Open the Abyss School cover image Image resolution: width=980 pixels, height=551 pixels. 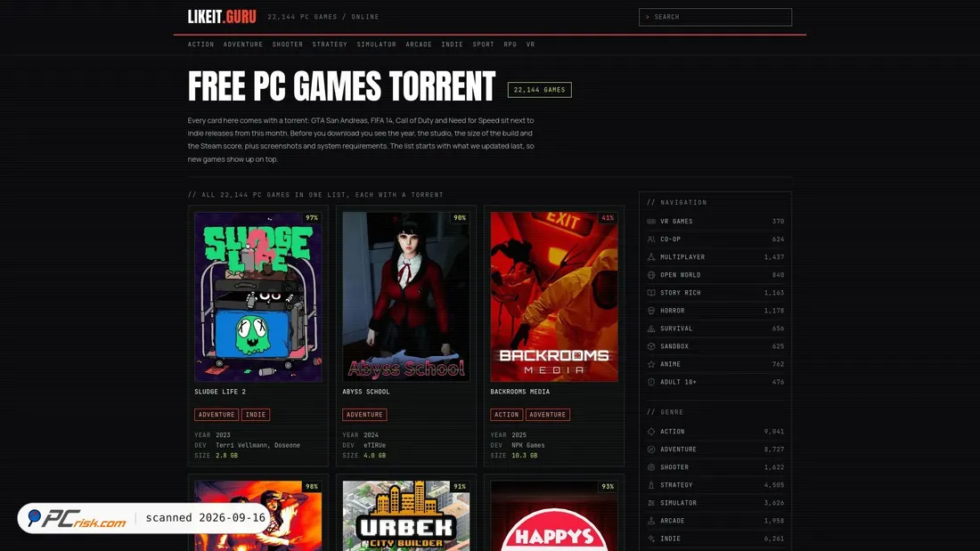(x=406, y=296)
